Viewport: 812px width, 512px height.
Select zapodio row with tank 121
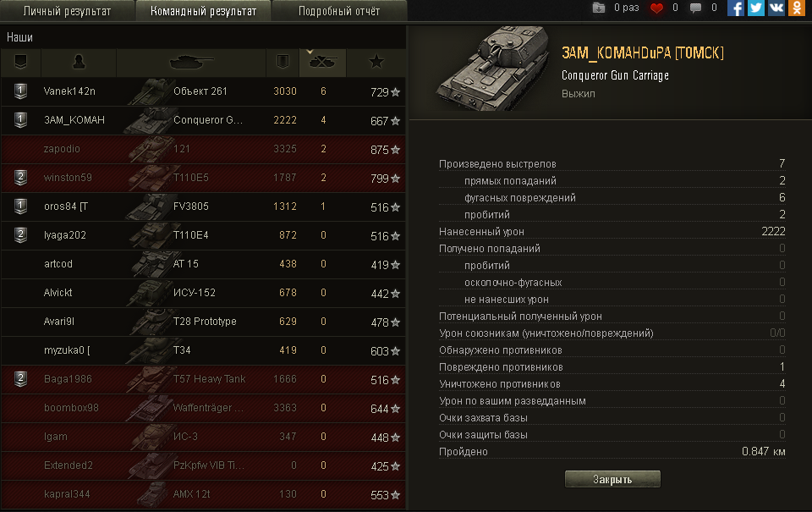[203, 149]
